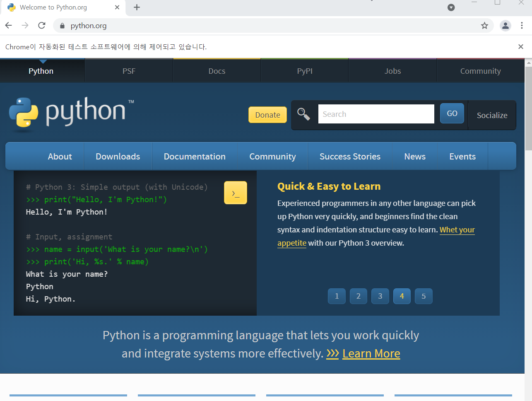Bookmark this page with the star icon
Image resolution: width=532 pixels, height=401 pixels.
pyautogui.click(x=484, y=26)
